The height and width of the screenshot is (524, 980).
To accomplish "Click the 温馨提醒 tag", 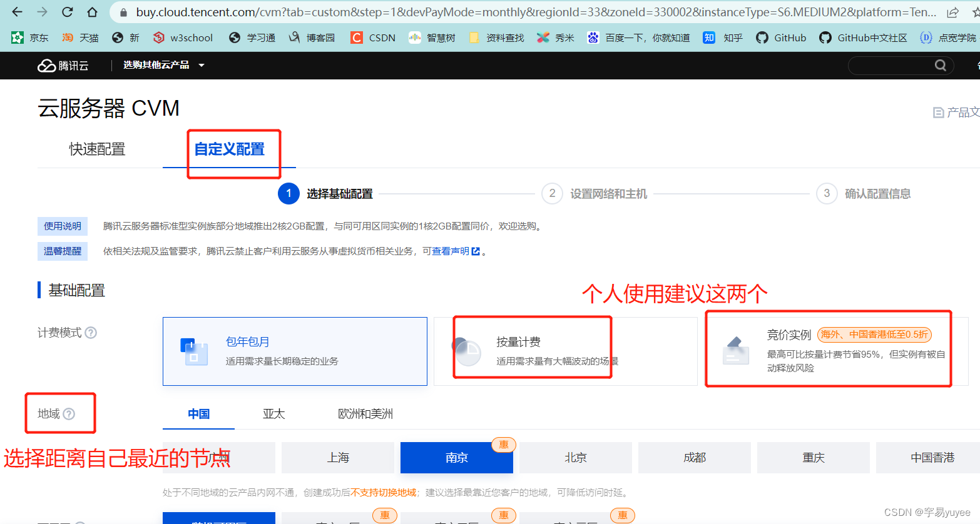I will pyautogui.click(x=63, y=251).
